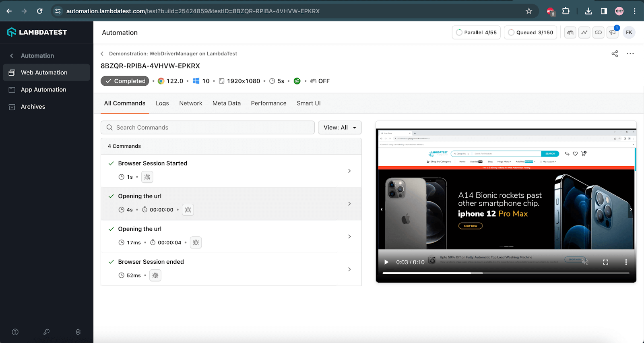644x343 pixels.
Task: Click the Chrome 122.0 browser icon
Action: (161, 81)
